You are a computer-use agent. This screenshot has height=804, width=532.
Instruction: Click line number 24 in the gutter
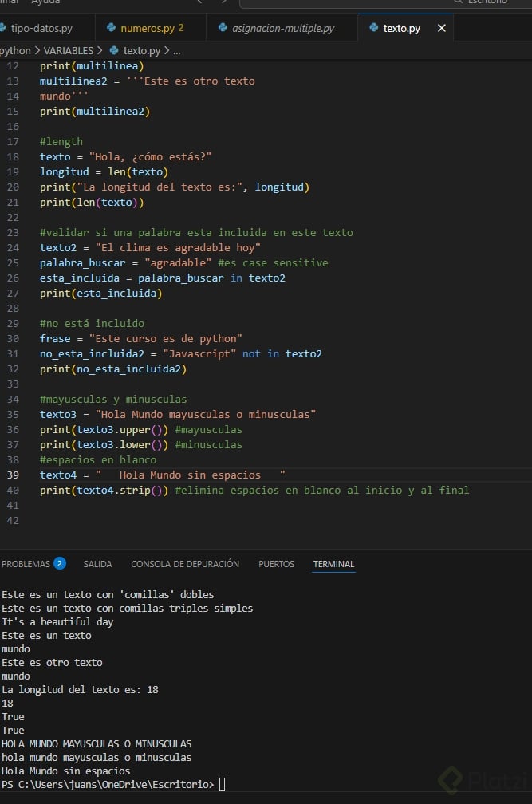coord(13,247)
